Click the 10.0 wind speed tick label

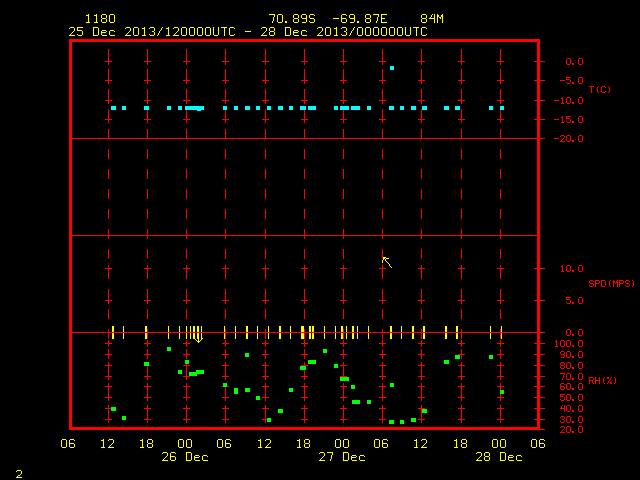click(x=571, y=269)
